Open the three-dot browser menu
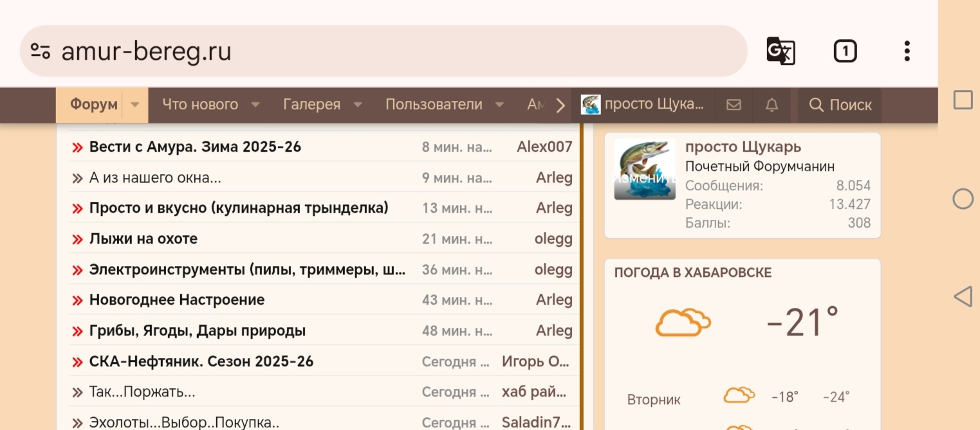The height and width of the screenshot is (430, 980). (x=906, y=51)
